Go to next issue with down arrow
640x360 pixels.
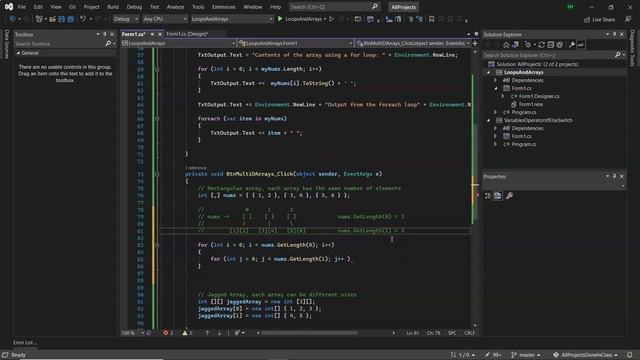(x=219, y=333)
